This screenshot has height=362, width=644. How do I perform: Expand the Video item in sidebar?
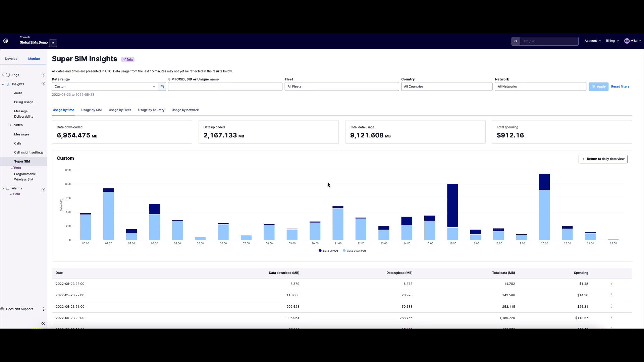[10, 125]
